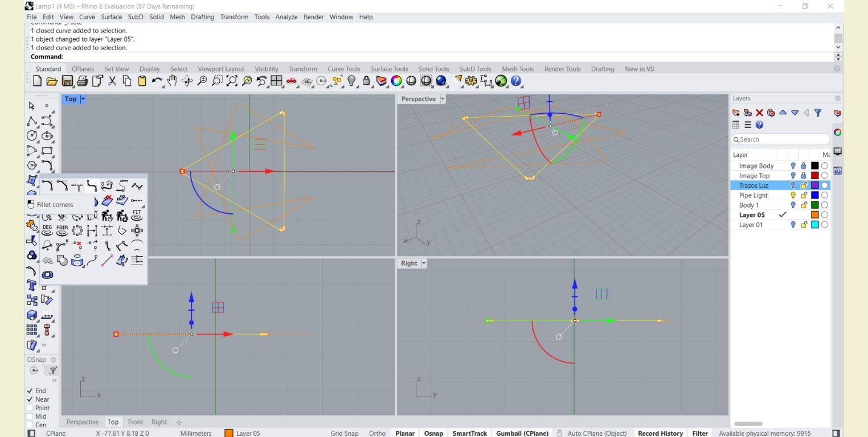Toggle the End osnap checkbox
The image size is (868, 437).
pos(30,391)
